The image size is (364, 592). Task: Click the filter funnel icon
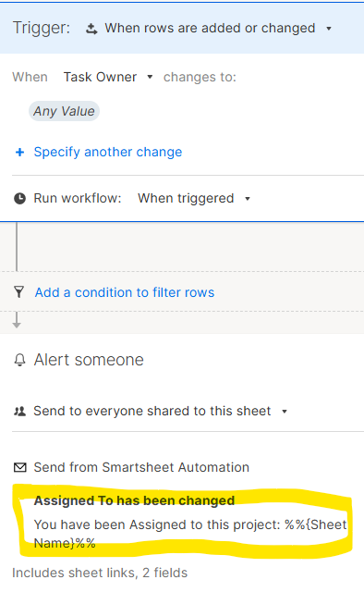pos(18,292)
